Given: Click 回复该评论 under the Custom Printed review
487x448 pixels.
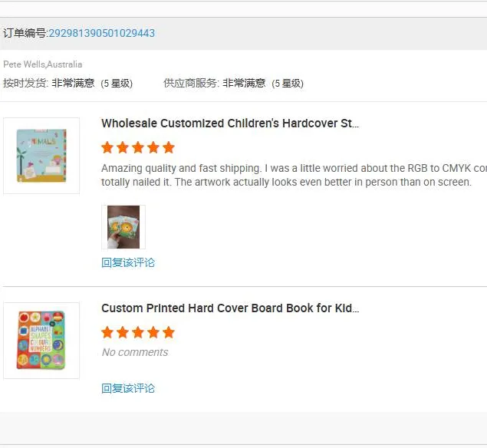Looking at the screenshot, I should [128, 388].
